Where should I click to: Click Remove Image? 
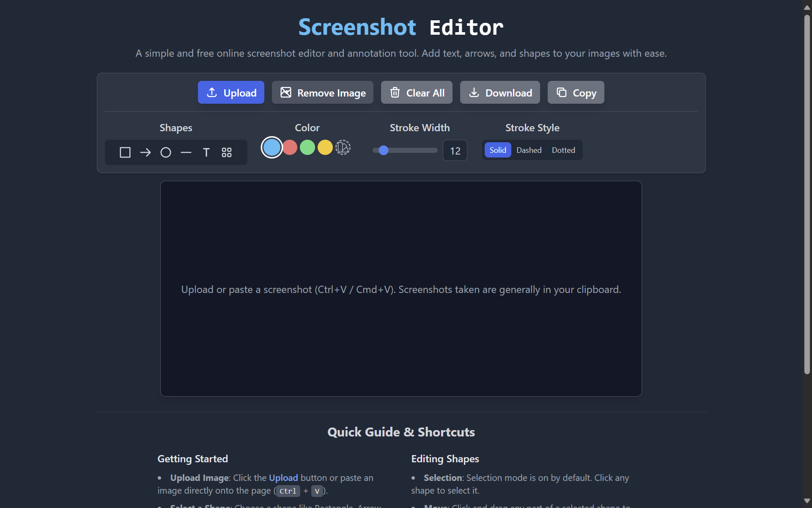coord(322,92)
